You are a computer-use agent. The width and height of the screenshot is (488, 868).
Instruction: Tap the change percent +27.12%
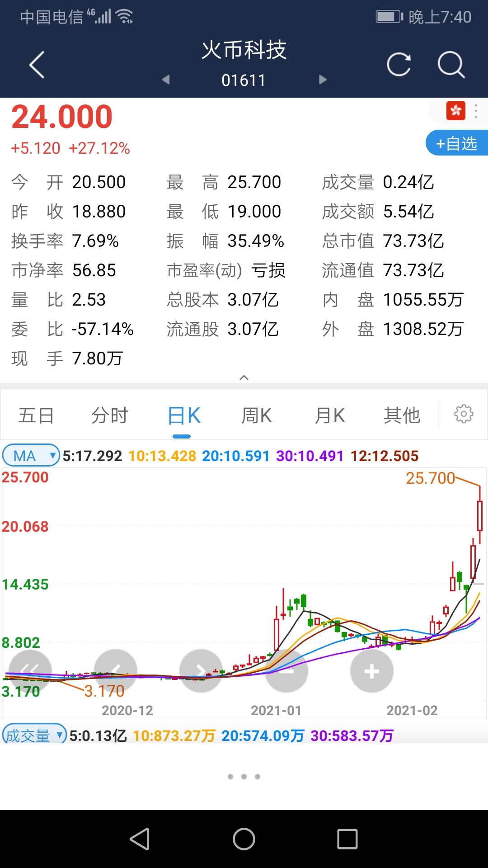(99, 148)
